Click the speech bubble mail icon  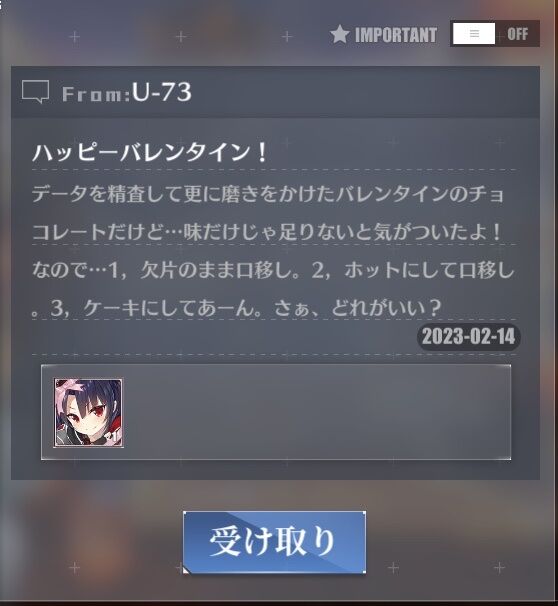click(x=36, y=92)
